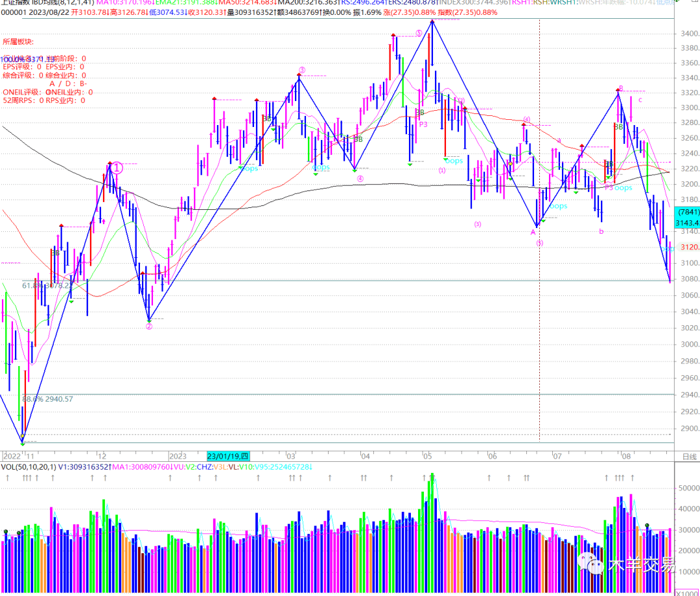700x596 pixels.
Task: Select the circled wave 3 peak label
Action: point(302,70)
